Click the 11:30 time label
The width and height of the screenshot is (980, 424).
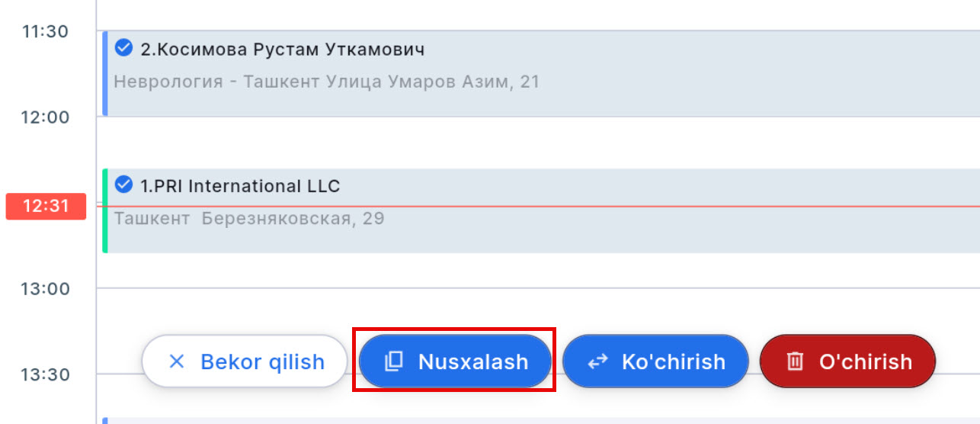(46, 32)
